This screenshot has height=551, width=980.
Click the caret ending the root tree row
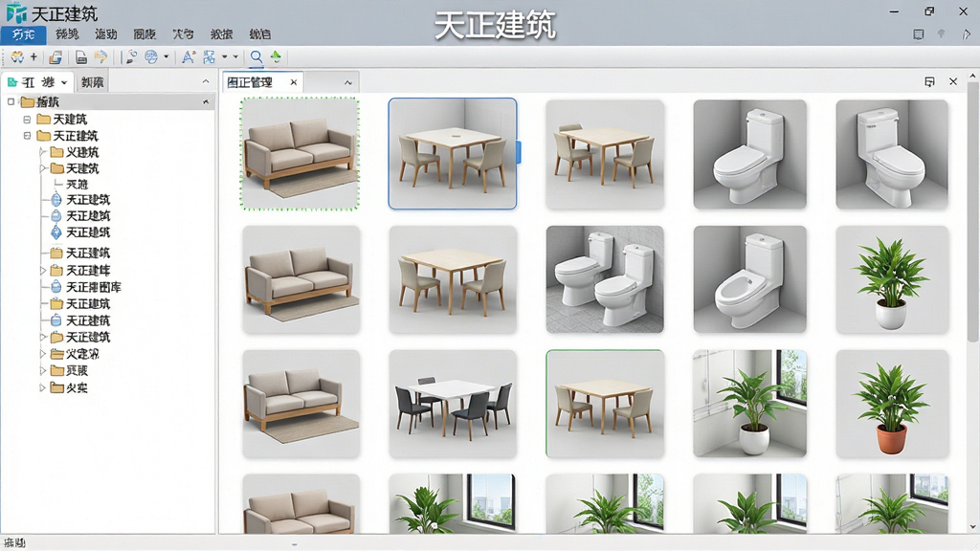206,101
